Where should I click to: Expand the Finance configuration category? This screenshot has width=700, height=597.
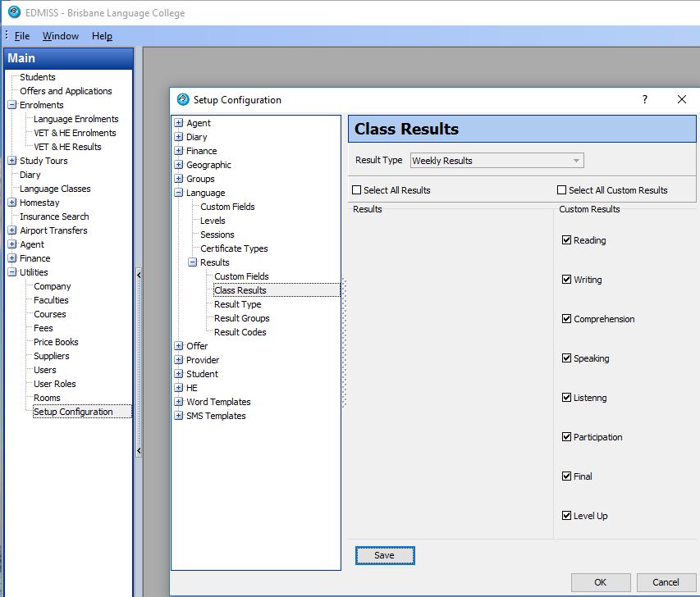point(179,151)
